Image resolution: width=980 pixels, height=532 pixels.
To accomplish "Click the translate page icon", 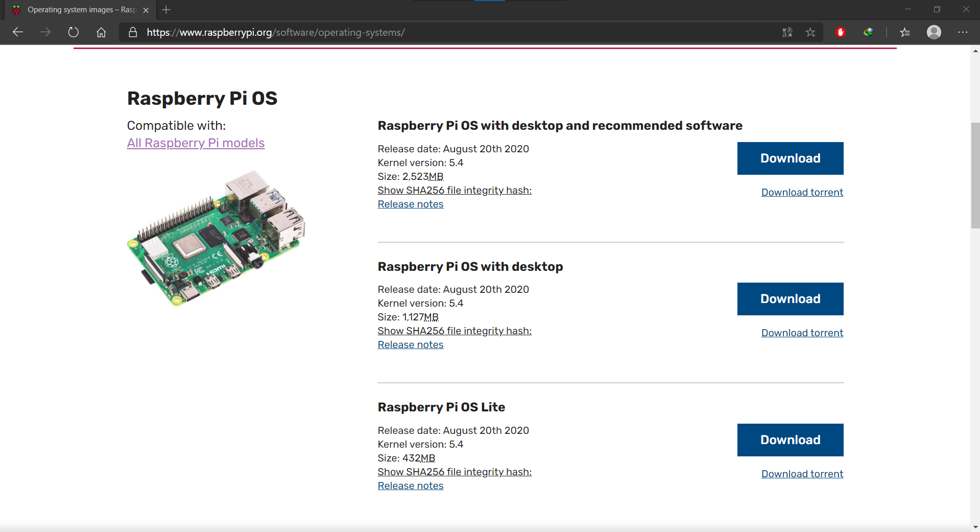I will click(x=787, y=32).
